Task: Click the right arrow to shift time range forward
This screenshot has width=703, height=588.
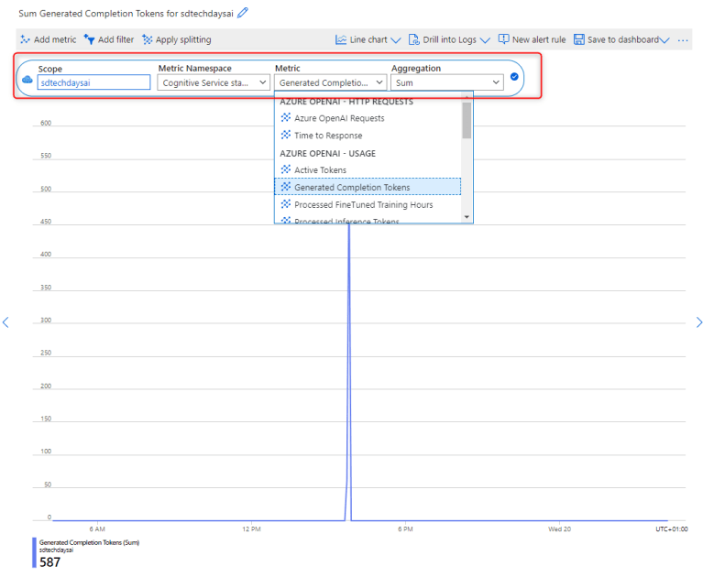Action: click(x=698, y=322)
